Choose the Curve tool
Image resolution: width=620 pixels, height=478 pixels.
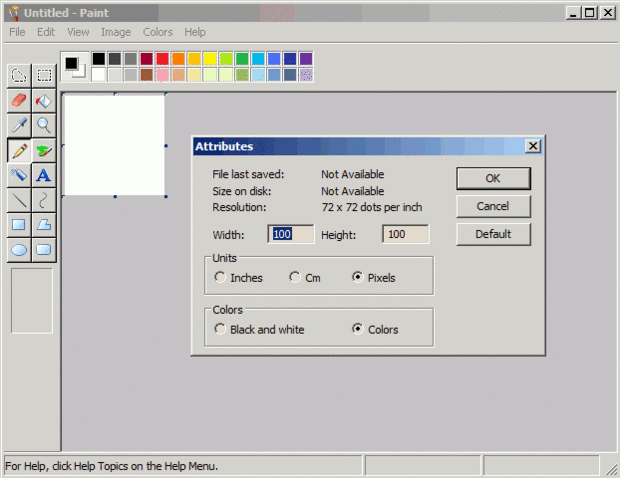tap(44, 200)
